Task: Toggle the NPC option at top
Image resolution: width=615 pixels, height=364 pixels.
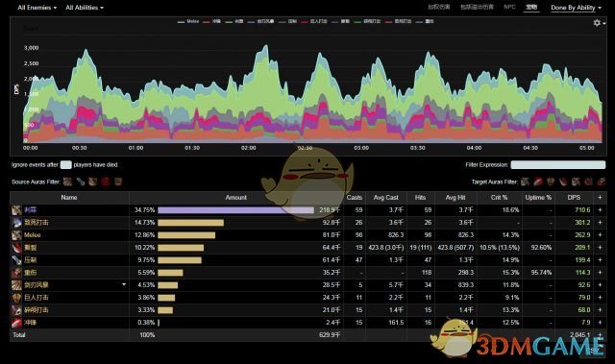Action: [x=509, y=7]
